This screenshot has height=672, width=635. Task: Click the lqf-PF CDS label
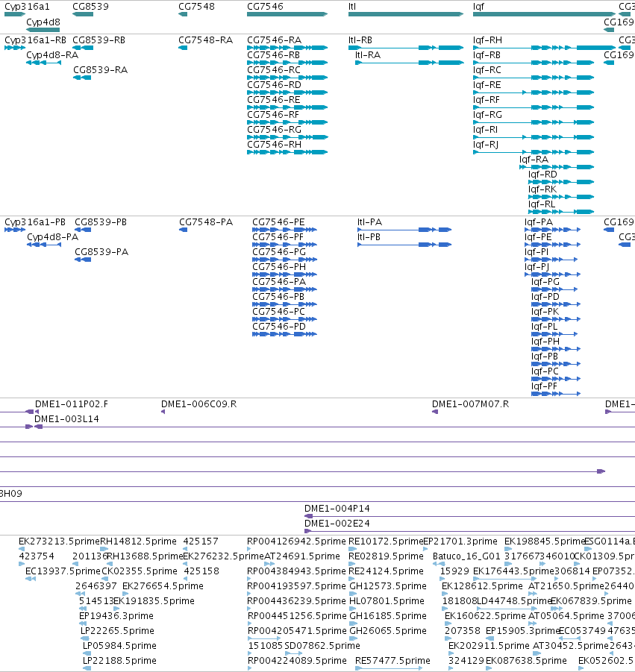coord(544,386)
